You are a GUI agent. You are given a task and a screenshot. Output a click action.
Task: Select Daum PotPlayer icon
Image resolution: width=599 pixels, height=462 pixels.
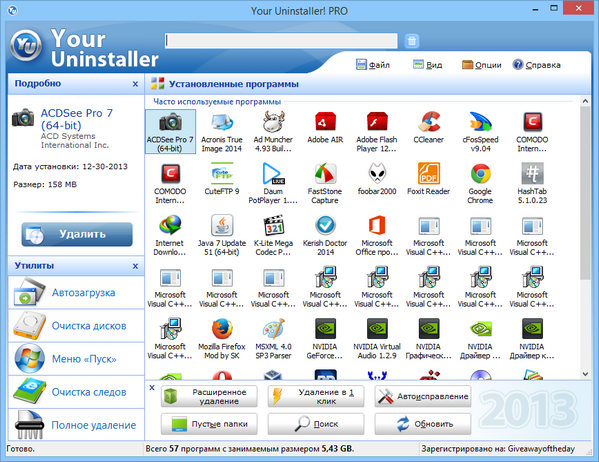274,183
